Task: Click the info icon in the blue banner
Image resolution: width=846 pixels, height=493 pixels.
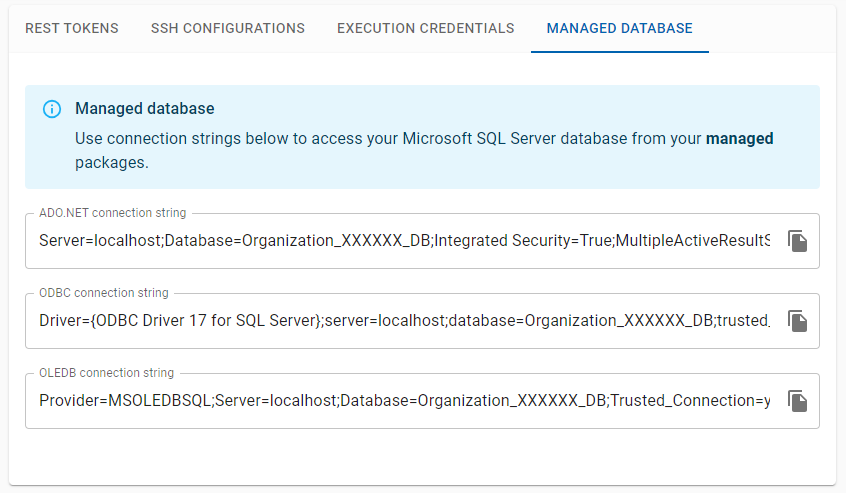Action: coord(52,109)
